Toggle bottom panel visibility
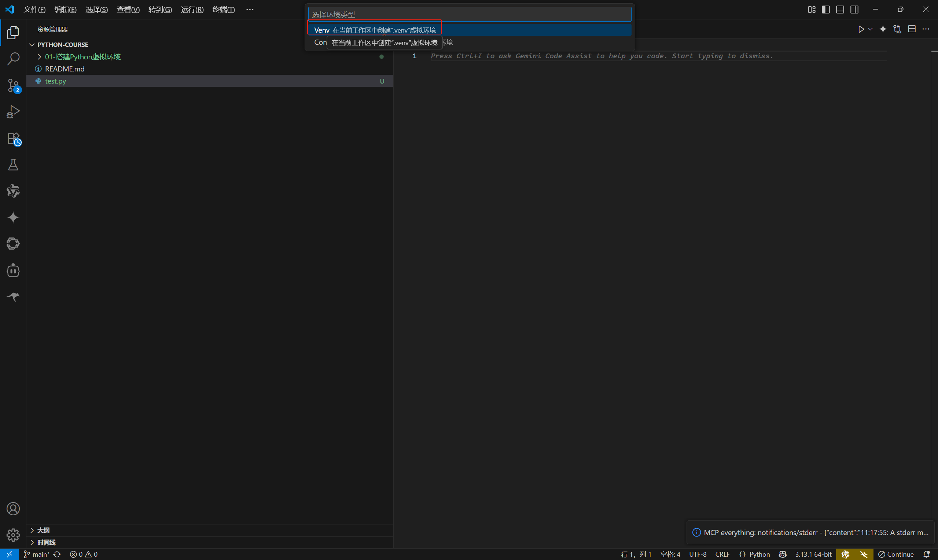 [x=840, y=10]
